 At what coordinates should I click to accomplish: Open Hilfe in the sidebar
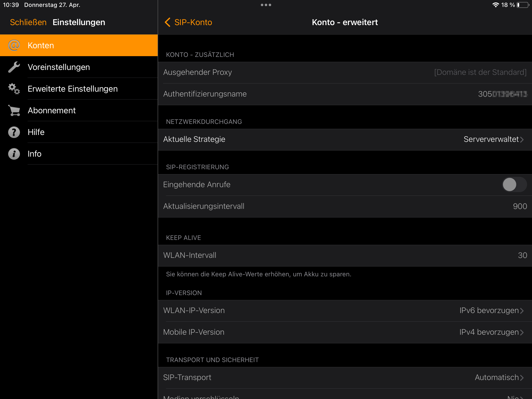pyautogui.click(x=79, y=132)
